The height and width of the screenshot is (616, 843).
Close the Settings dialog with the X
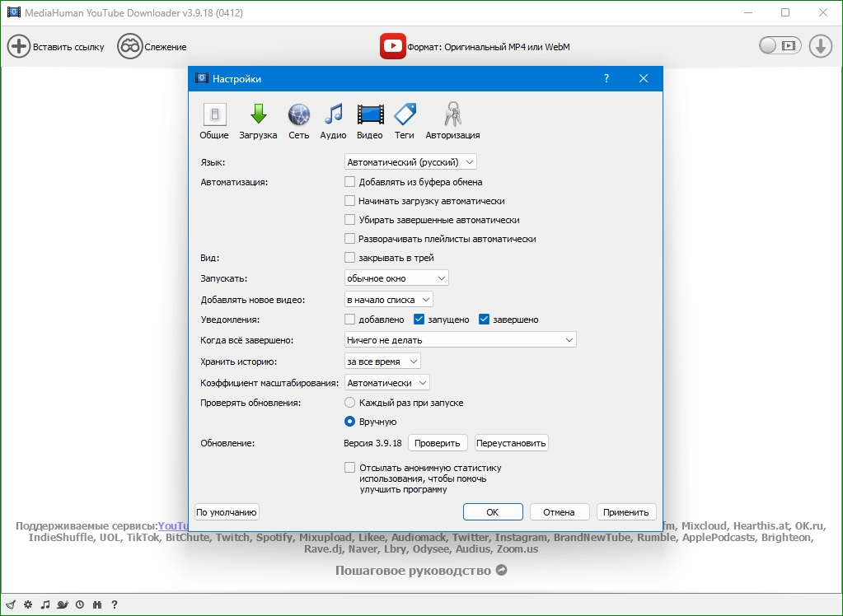(644, 78)
